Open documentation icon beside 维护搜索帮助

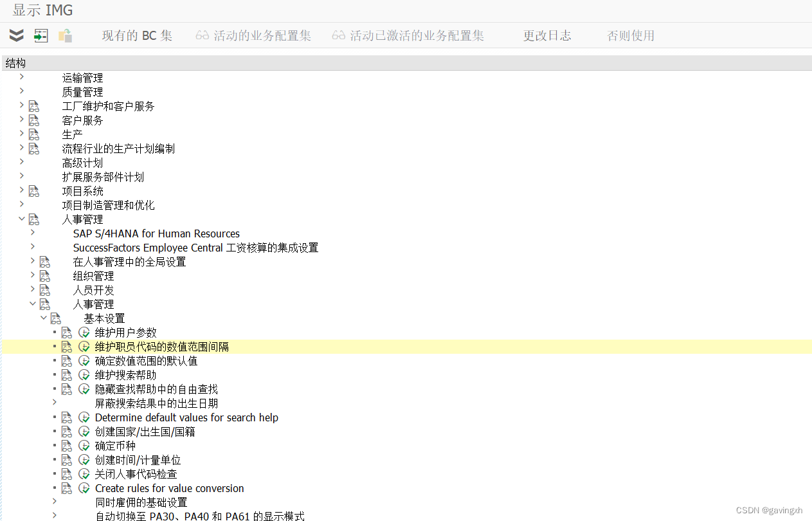click(x=67, y=374)
